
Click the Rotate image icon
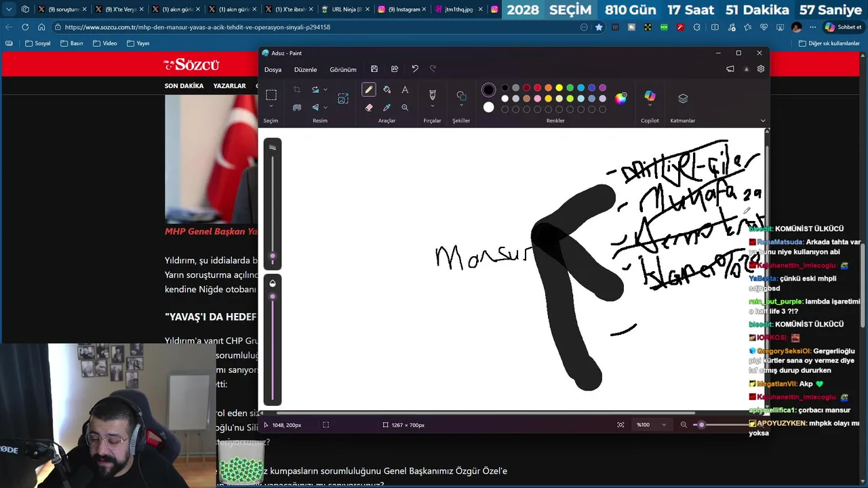point(315,89)
